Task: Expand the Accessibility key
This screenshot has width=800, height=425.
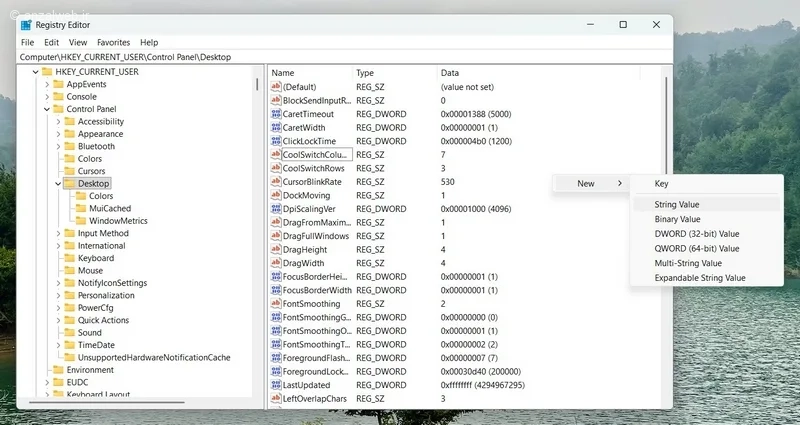Action: [58, 121]
